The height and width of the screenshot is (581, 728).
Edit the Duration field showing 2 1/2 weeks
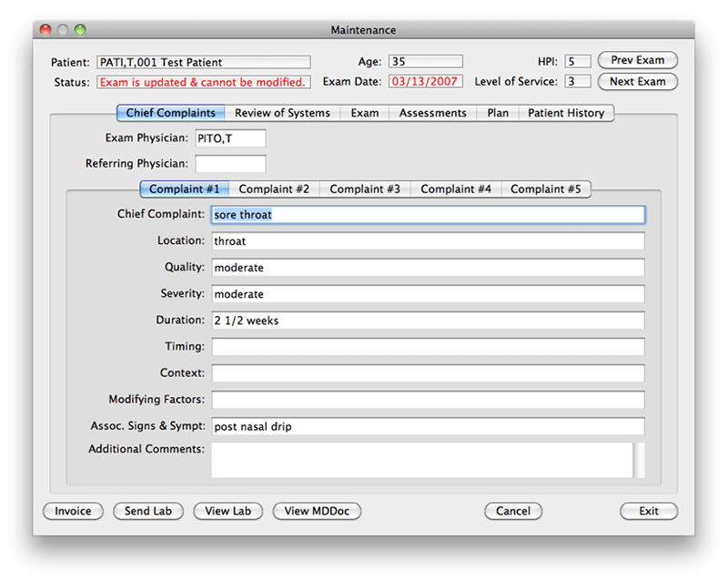click(x=428, y=321)
